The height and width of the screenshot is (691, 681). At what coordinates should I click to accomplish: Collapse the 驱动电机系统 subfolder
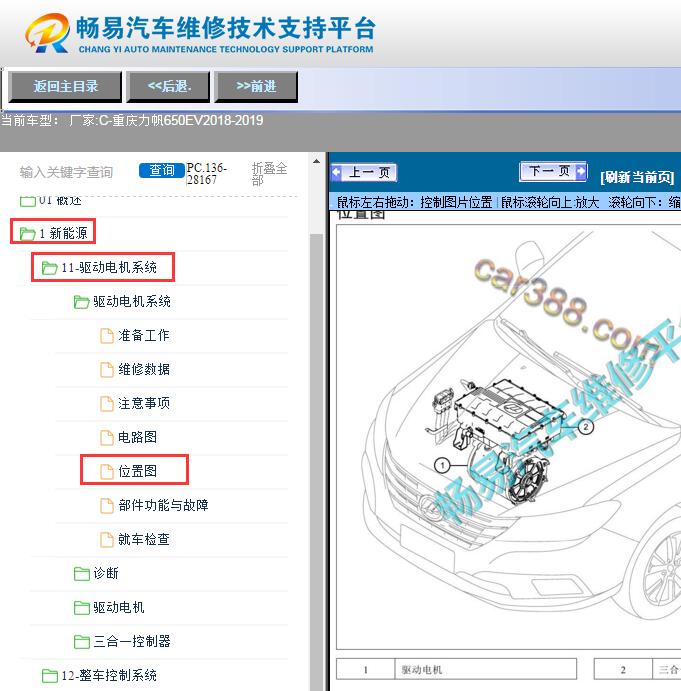coord(132,301)
